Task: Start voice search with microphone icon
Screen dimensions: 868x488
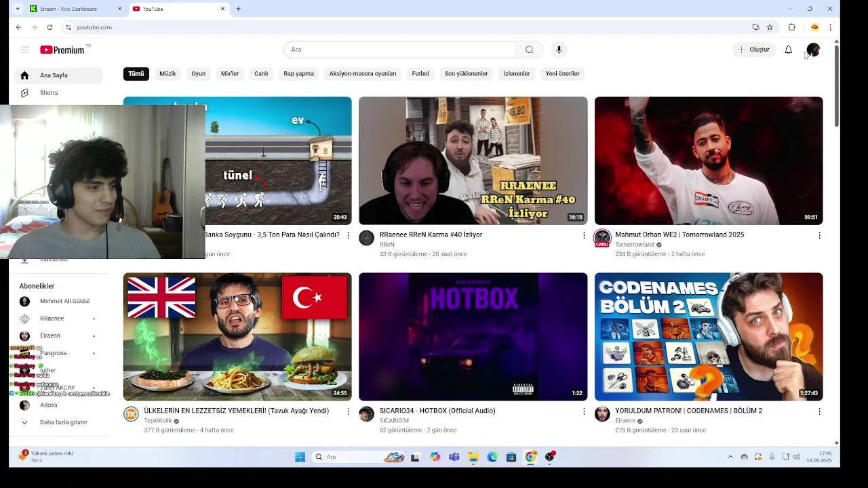Action: point(559,49)
